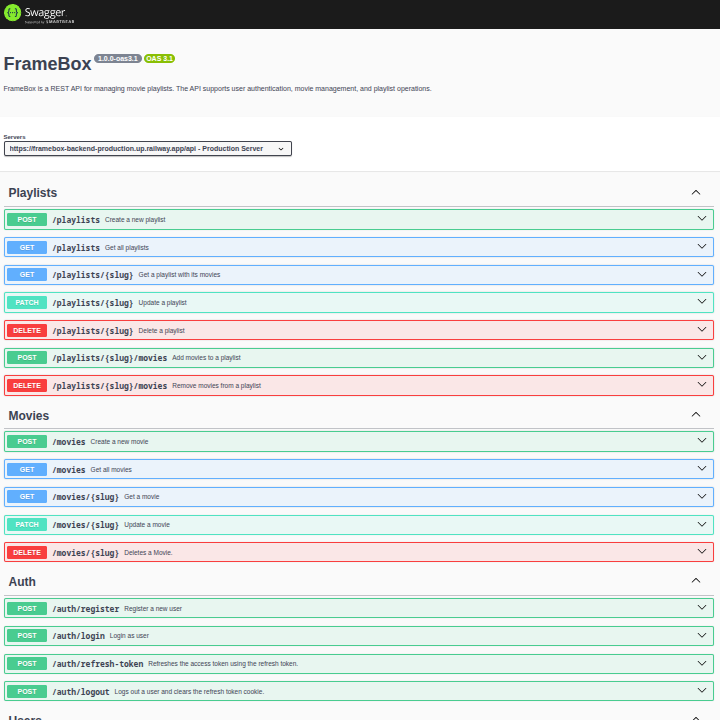
Task: Click POST badge for /auth/logout
Action: [x=27, y=692]
